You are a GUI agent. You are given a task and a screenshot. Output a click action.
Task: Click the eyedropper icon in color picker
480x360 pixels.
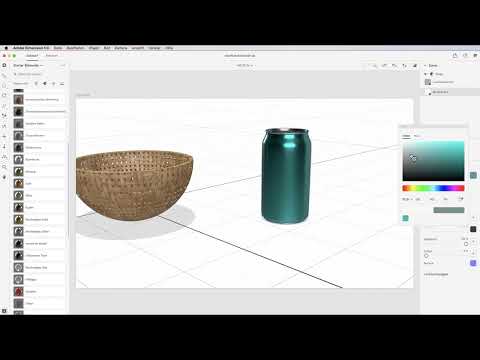[461, 199]
